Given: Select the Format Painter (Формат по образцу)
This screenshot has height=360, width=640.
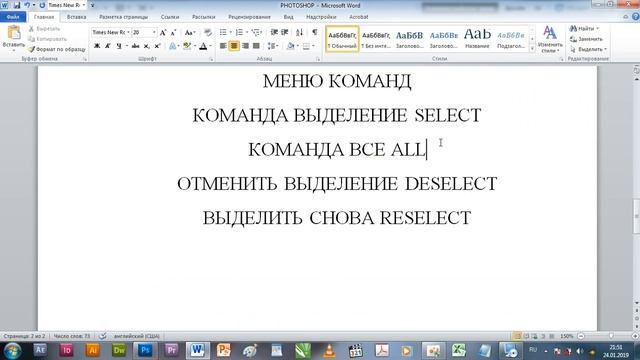Looking at the screenshot, I should click(x=57, y=49).
